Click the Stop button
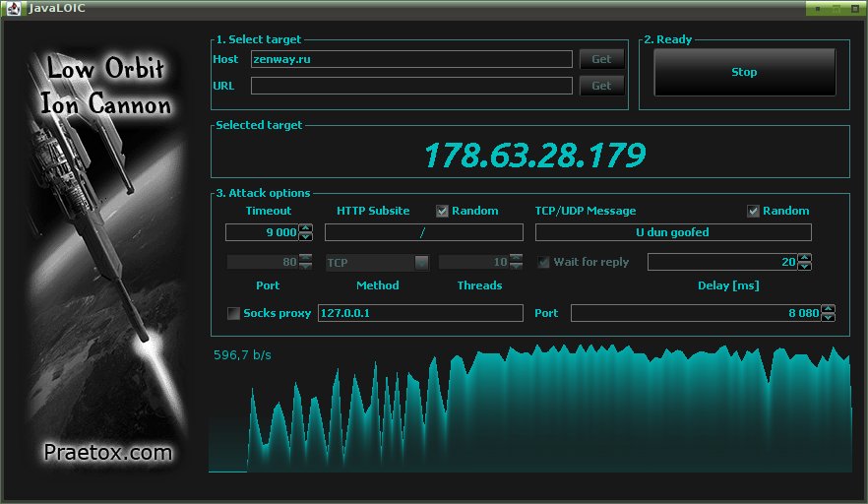The image size is (868, 504). point(745,72)
